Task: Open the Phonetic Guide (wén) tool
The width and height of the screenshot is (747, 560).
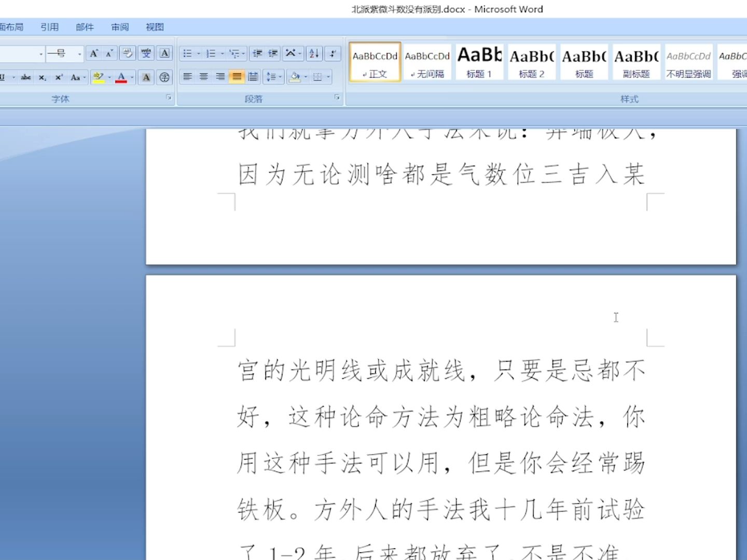Action: pyautogui.click(x=146, y=53)
